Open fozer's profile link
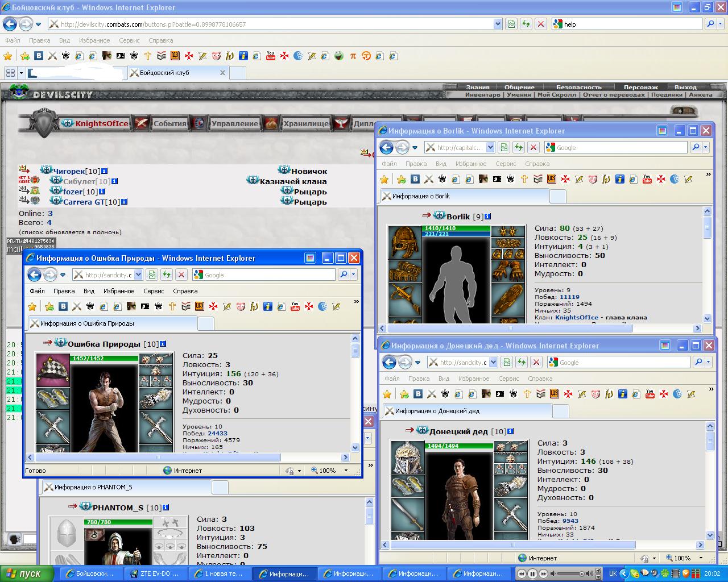Screen dimensions: 728x582 pyautogui.click(x=73, y=192)
